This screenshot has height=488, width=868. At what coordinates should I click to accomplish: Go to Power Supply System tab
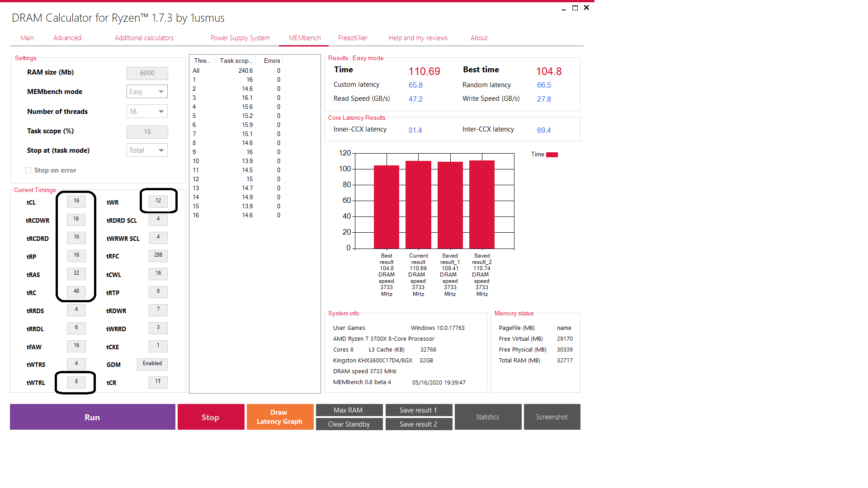[240, 38]
